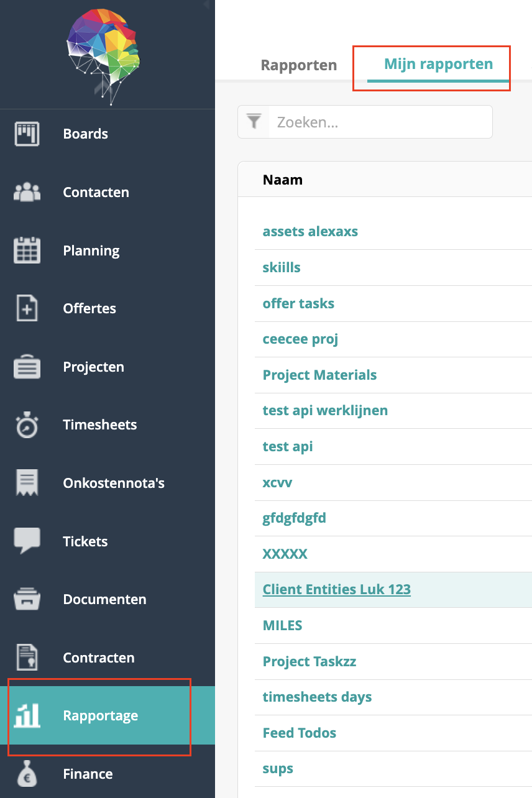Click the Projecten briefcase icon
The width and height of the screenshot is (532, 798).
pyautogui.click(x=27, y=367)
